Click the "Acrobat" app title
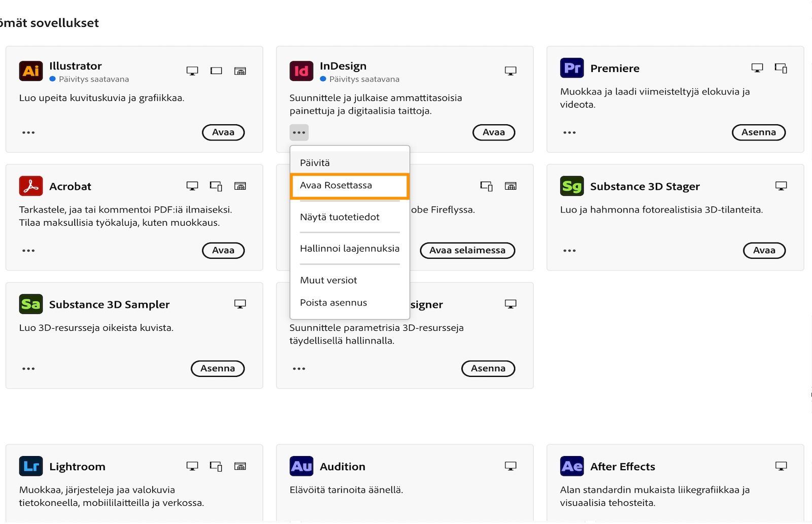This screenshot has height=524, width=812. pos(70,187)
